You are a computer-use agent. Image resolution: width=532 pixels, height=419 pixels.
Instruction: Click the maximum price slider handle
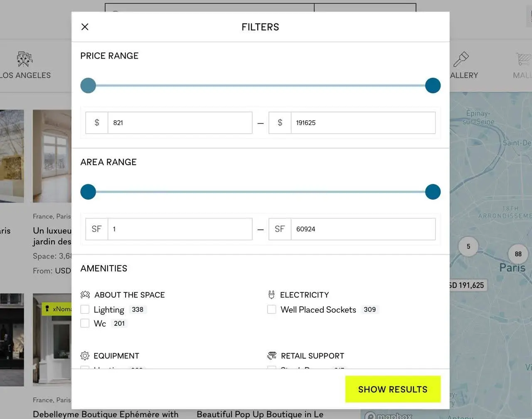tap(433, 85)
